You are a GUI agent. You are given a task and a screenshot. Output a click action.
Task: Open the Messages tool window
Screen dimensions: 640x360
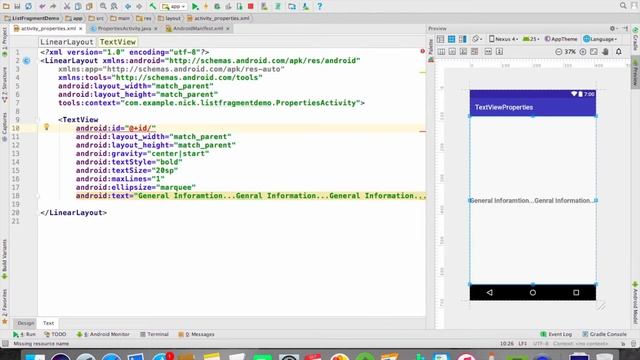click(x=196, y=334)
